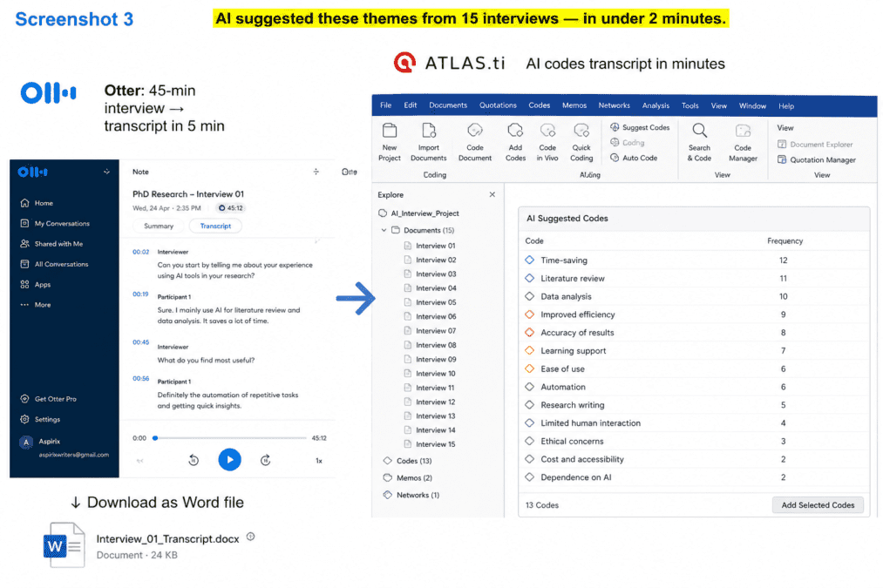Toggle the Dependence on AI code diamond
Viewport: 883px width, 588px height.
point(529,476)
